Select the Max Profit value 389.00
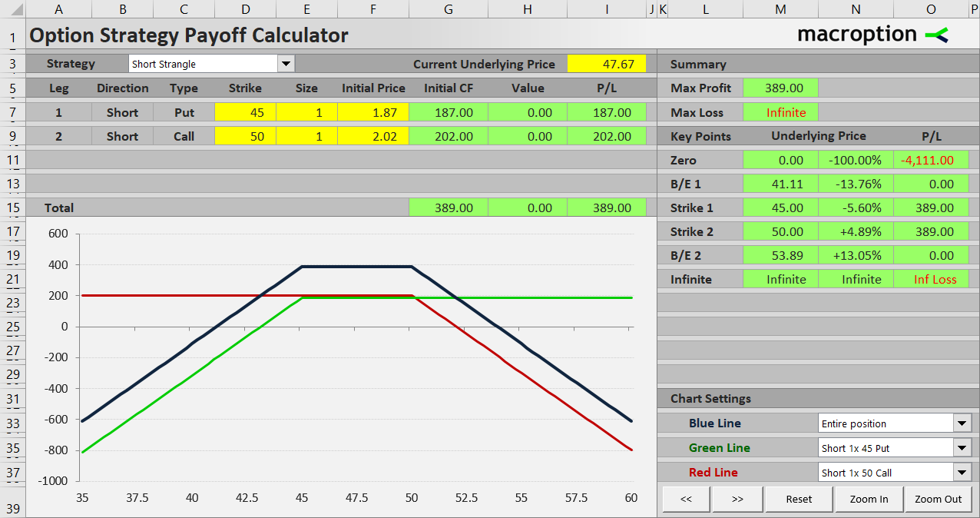This screenshot has height=518, width=980. point(780,88)
